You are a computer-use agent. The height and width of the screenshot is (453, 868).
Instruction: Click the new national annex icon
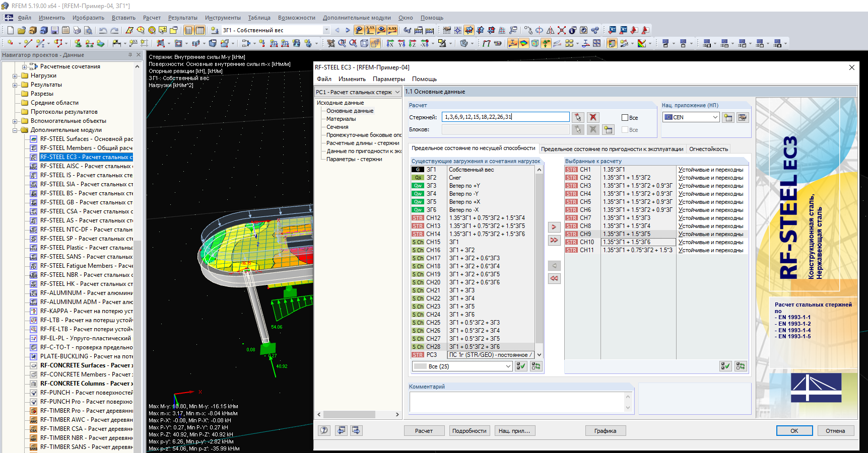pos(728,117)
